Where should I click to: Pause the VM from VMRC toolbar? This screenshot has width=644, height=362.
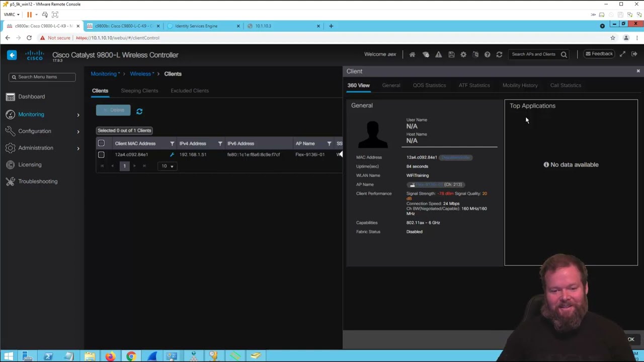[x=29, y=15]
